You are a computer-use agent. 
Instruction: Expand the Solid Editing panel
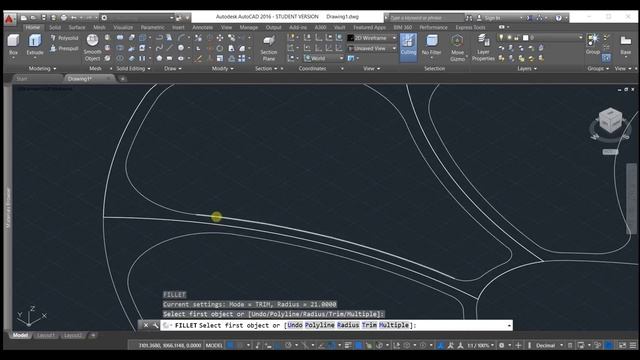coord(133,69)
